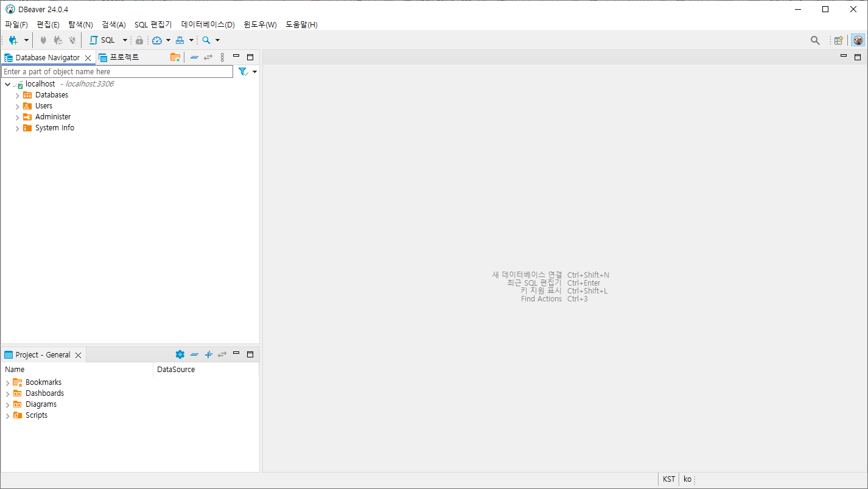This screenshot has width=868, height=489.
Task: Open the 윈도우(W) menu
Action: pyautogui.click(x=260, y=24)
